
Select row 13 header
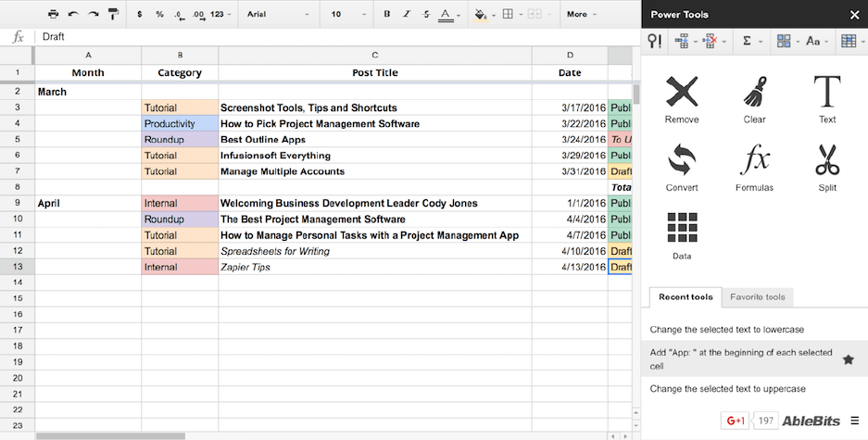(x=18, y=267)
